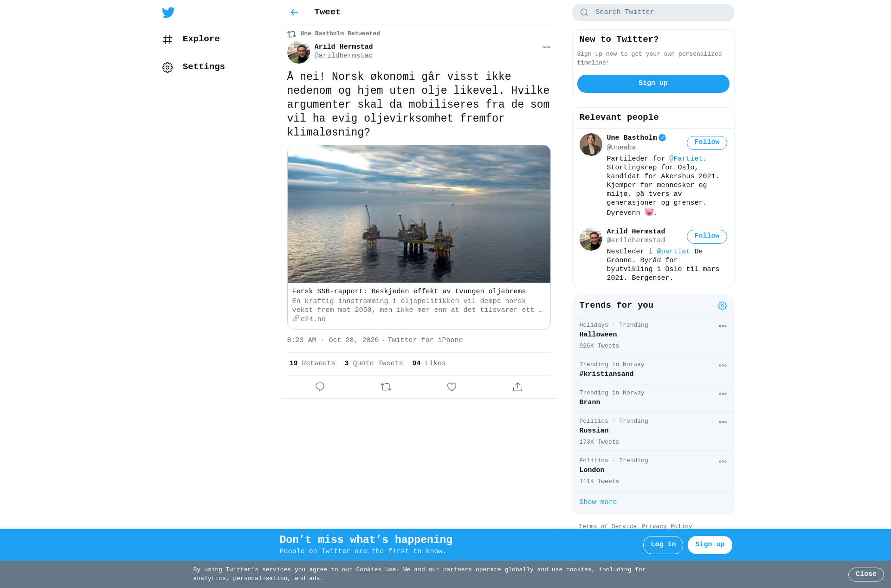Go back using the arrow icon
891x588 pixels.
pos(294,13)
